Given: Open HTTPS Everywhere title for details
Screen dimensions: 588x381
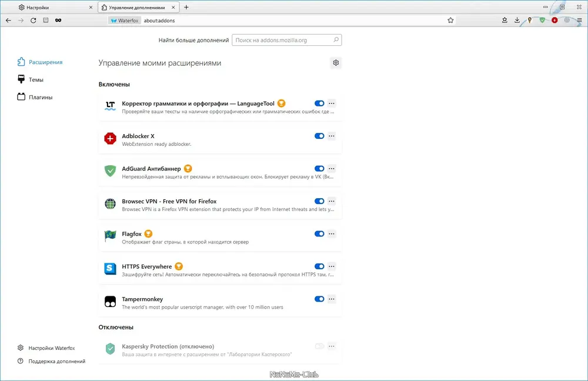Looking at the screenshot, I should tap(146, 266).
